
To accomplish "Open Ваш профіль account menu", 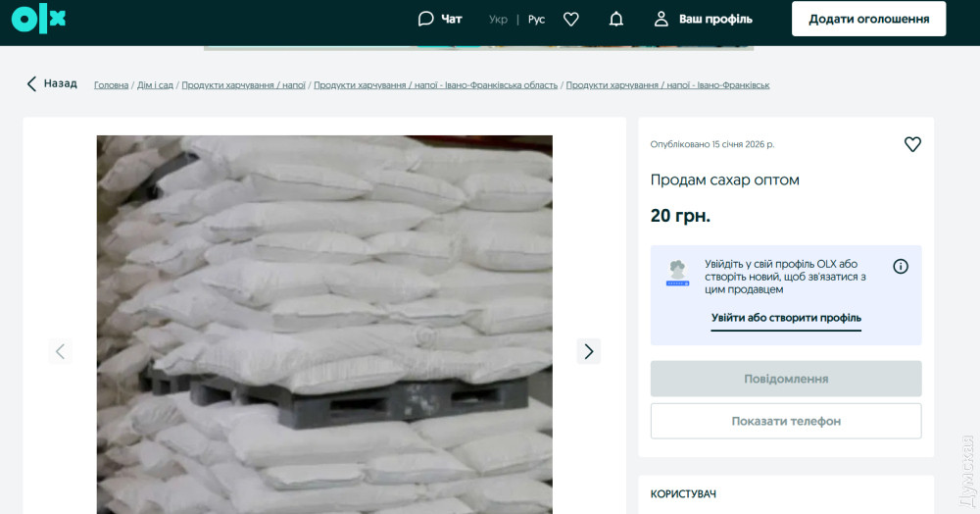I will click(x=704, y=19).
